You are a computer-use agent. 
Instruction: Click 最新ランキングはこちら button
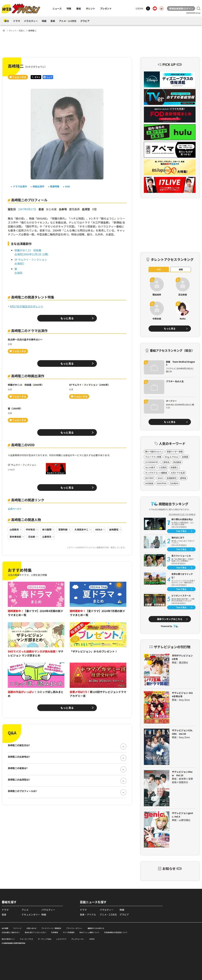170,619
